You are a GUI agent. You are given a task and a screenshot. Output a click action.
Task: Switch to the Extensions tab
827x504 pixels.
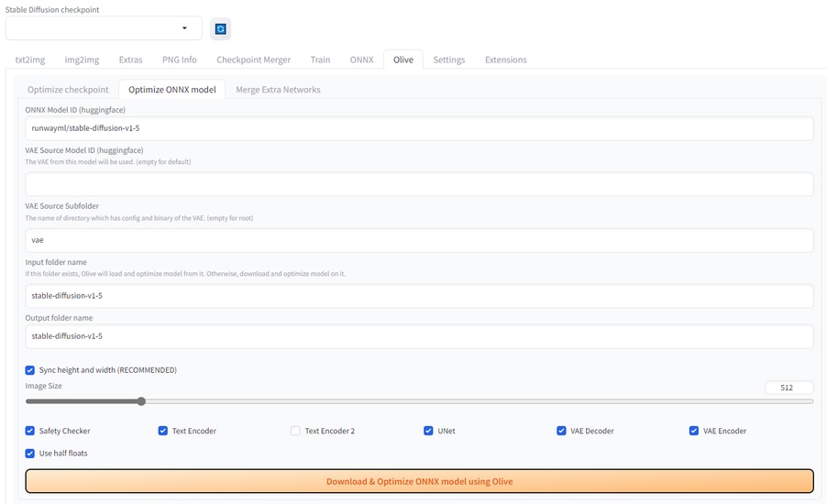(x=505, y=60)
